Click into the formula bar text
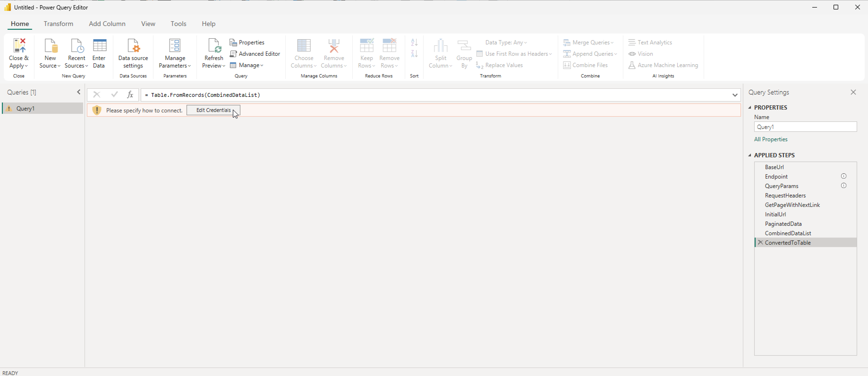Screen dimensions: 868x376 [x=435, y=95]
